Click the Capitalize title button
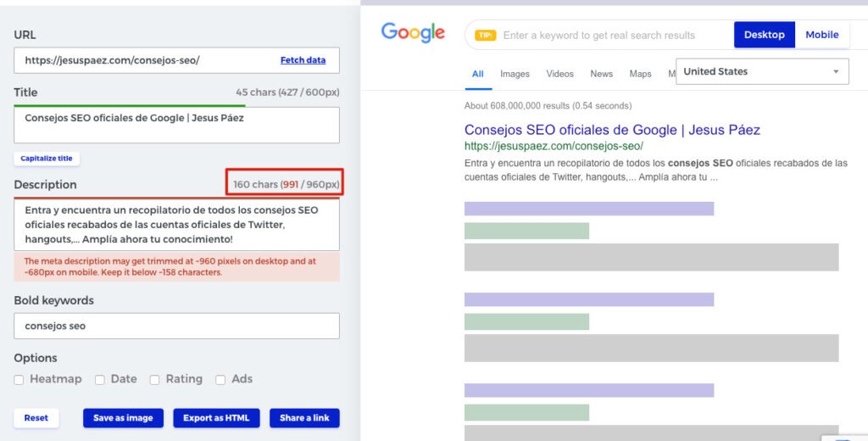Viewport: 868px width, 441px height. (47, 159)
